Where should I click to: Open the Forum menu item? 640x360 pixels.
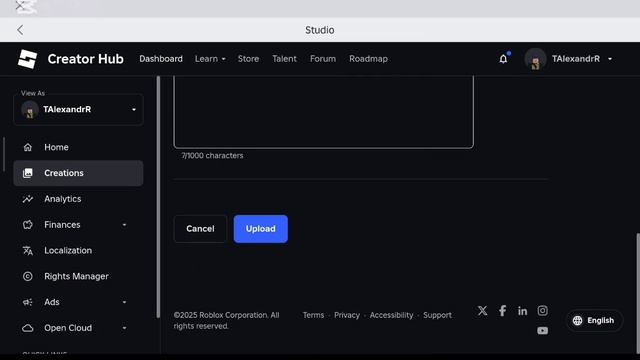[x=323, y=59]
